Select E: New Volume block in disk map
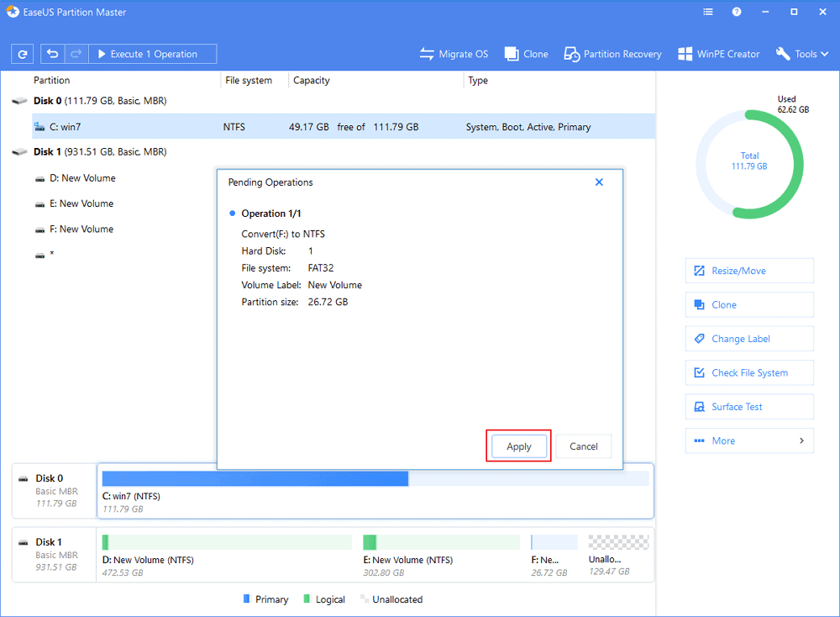 click(x=441, y=556)
